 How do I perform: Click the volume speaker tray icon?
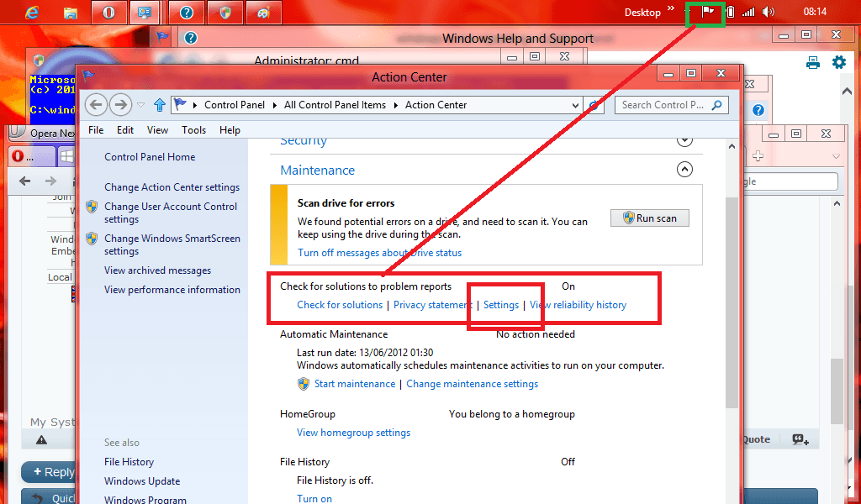click(x=769, y=12)
